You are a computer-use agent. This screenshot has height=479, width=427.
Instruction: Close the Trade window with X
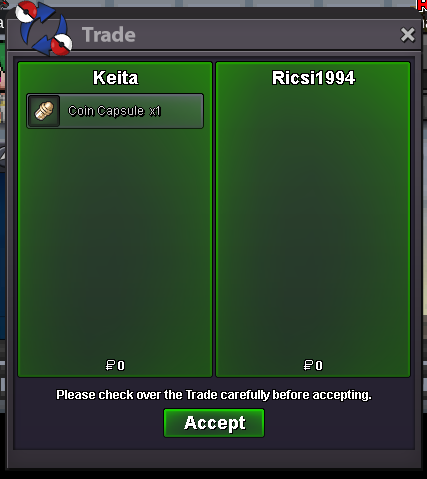tap(408, 35)
